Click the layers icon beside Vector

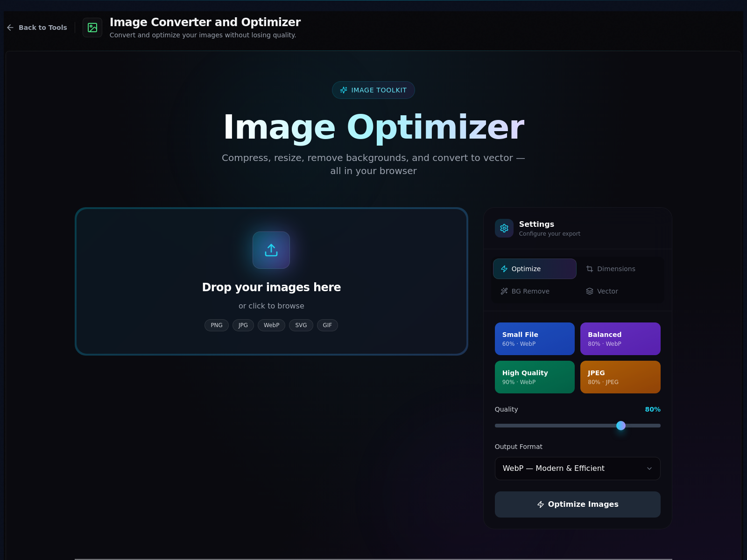click(590, 291)
